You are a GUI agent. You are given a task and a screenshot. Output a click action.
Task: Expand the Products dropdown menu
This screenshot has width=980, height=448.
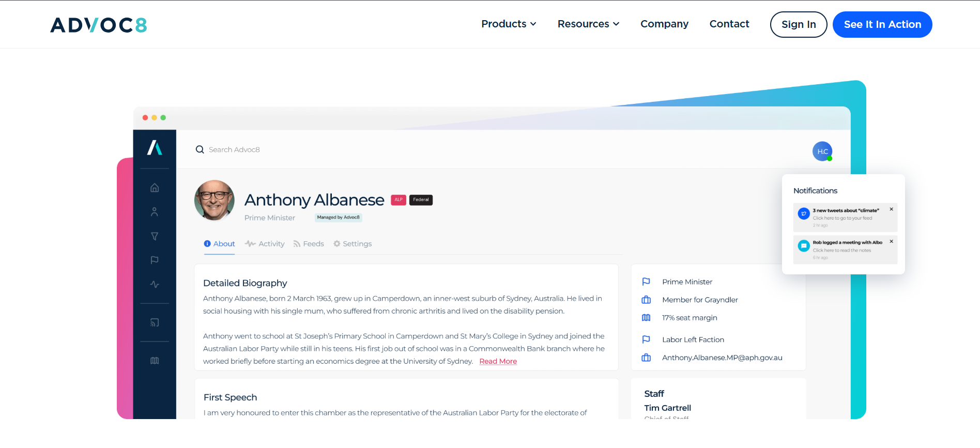[x=509, y=24]
